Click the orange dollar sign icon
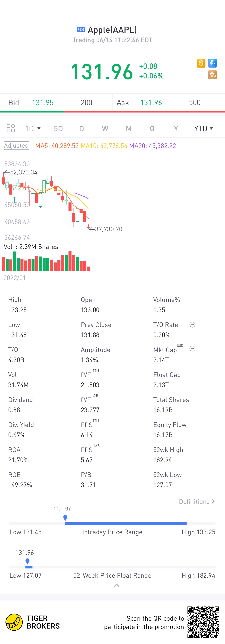Viewport: 225px width, 644px height. point(201,63)
